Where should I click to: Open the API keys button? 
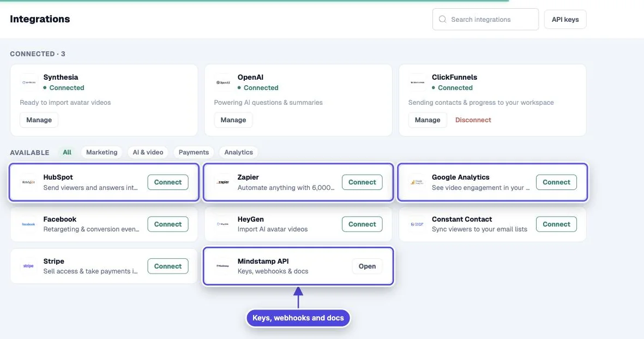565,19
